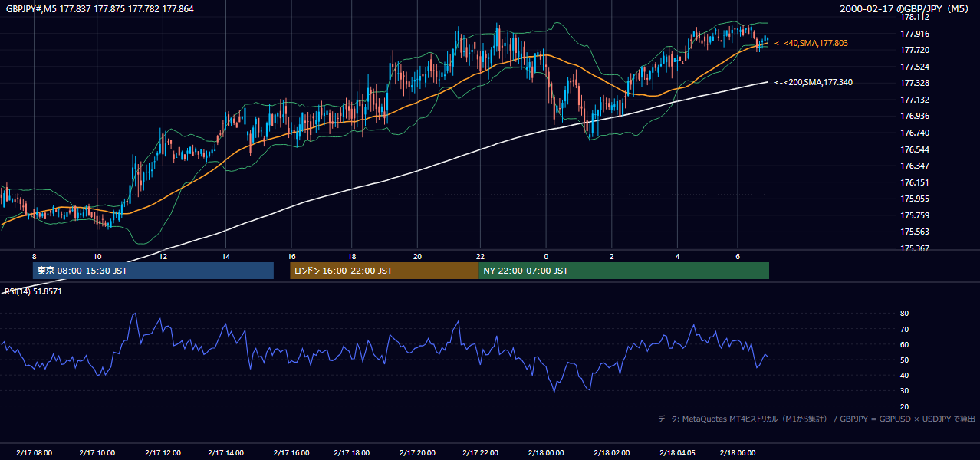Click bottom time label 2/17 08:00
This screenshot has height=460, width=980.
point(34,453)
